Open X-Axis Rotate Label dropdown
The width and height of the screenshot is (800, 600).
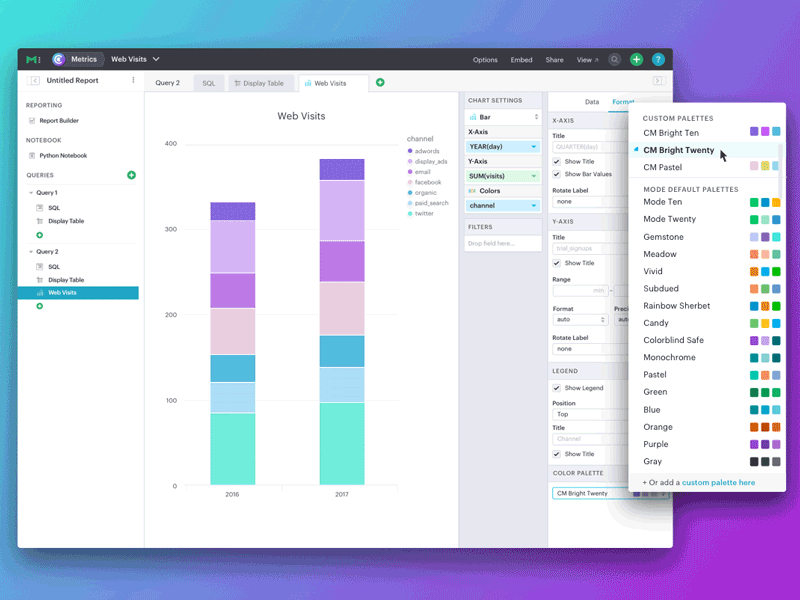click(x=590, y=202)
